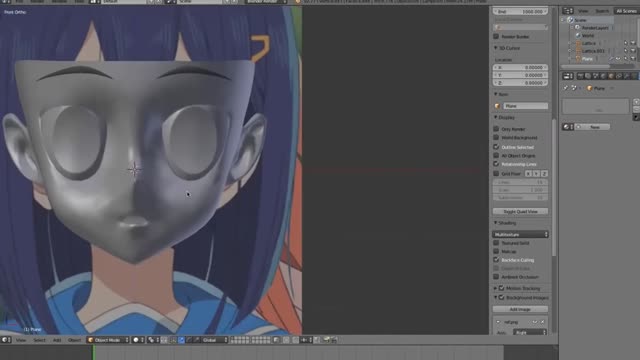Click the Add Image button
640x360 pixels.
point(520,309)
